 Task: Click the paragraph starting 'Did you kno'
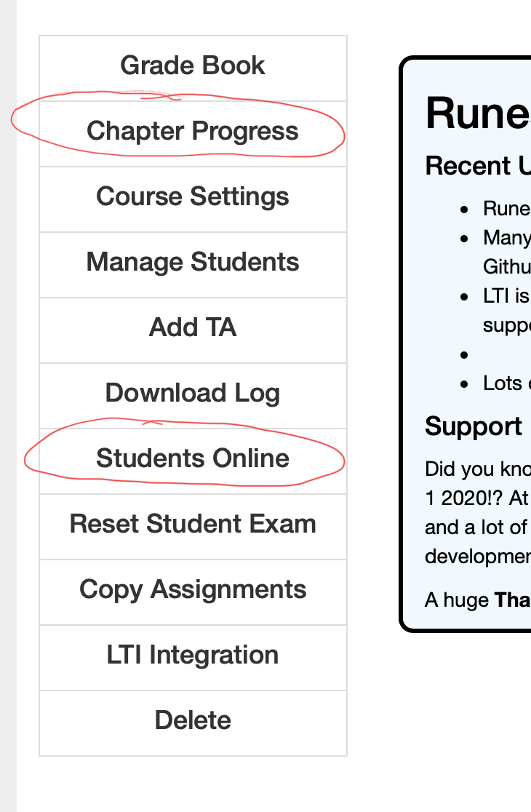478,469
